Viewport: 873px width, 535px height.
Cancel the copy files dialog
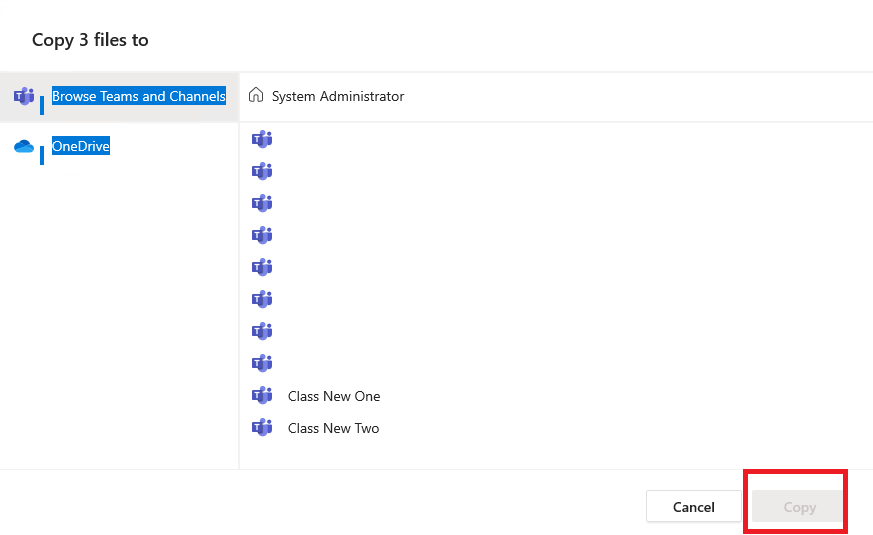point(694,507)
